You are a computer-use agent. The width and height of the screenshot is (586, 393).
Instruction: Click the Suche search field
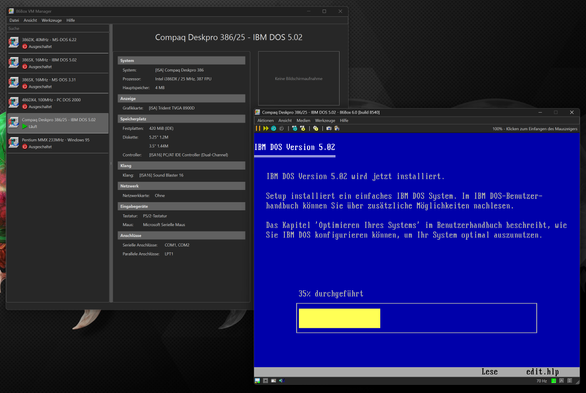(58, 28)
